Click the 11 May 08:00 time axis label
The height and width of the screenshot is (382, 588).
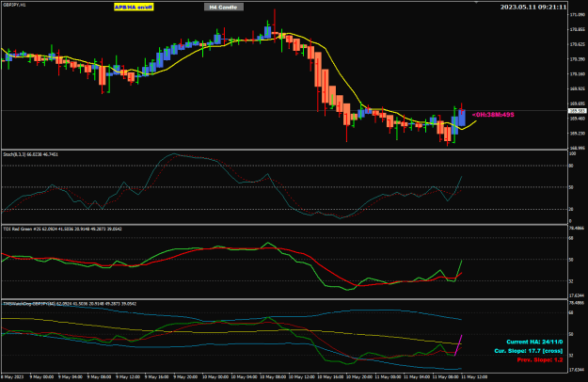[444, 376]
